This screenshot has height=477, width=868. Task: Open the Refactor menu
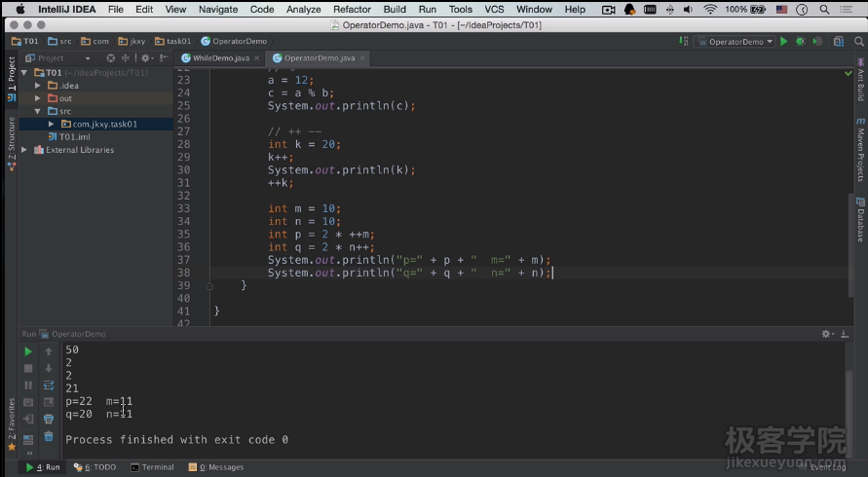352,9
